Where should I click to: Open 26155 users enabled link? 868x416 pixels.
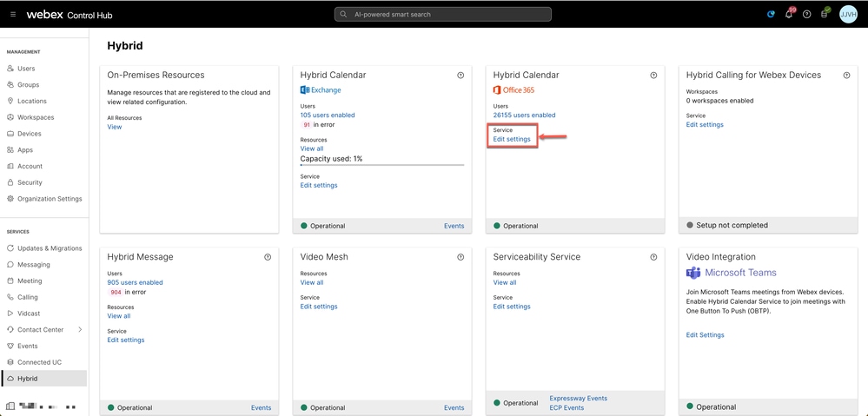tap(524, 115)
